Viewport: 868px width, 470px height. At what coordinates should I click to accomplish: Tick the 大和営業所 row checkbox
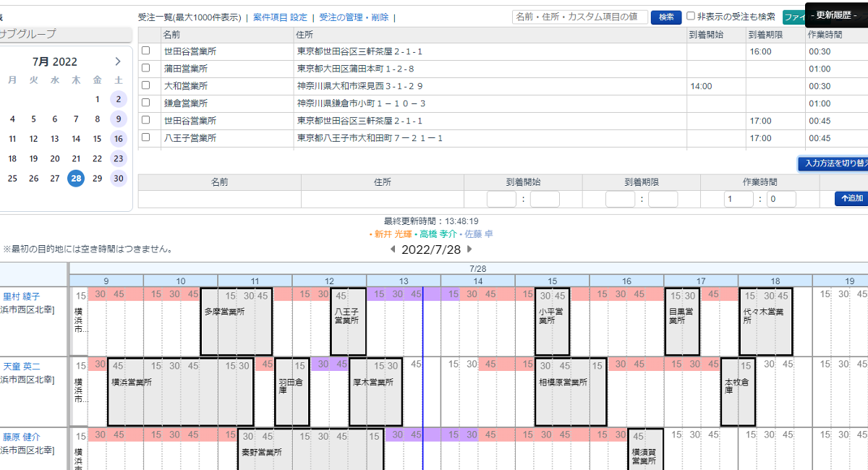pyautogui.click(x=145, y=85)
